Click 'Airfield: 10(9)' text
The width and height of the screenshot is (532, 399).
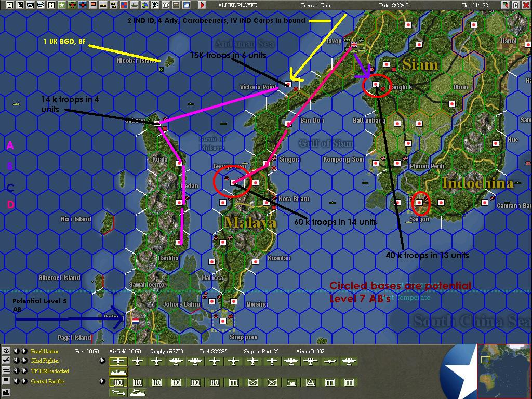125,351
